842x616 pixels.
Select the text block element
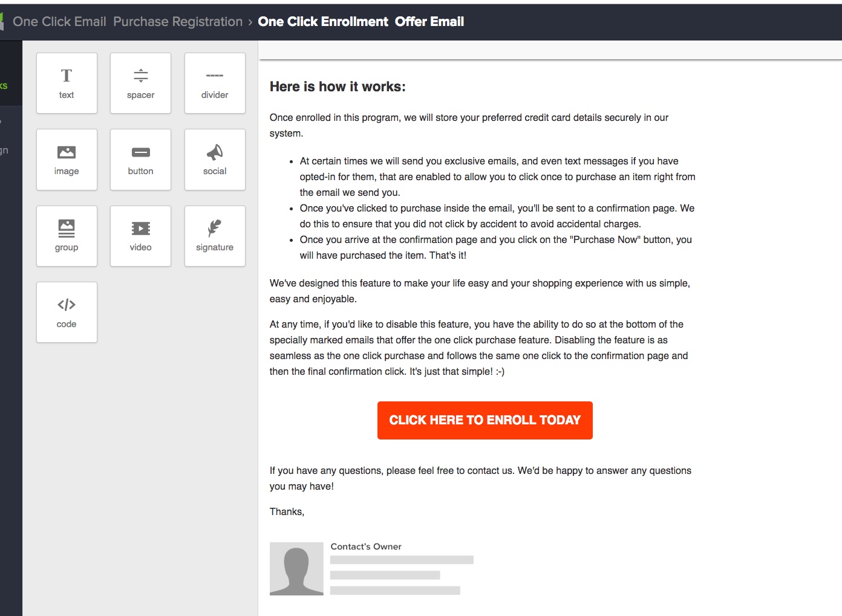pyautogui.click(x=67, y=83)
